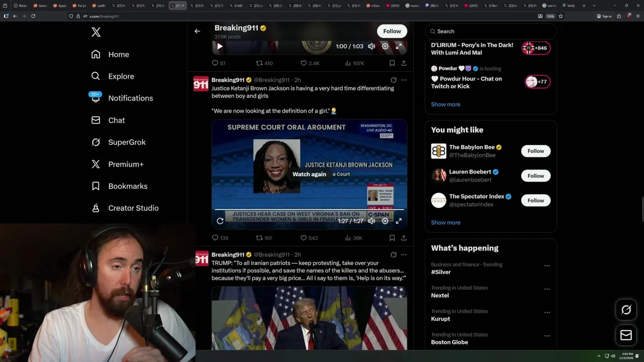This screenshot has height=362, width=644.
Task: Open Notifications in the sidebar
Action: [x=121, y=98]
